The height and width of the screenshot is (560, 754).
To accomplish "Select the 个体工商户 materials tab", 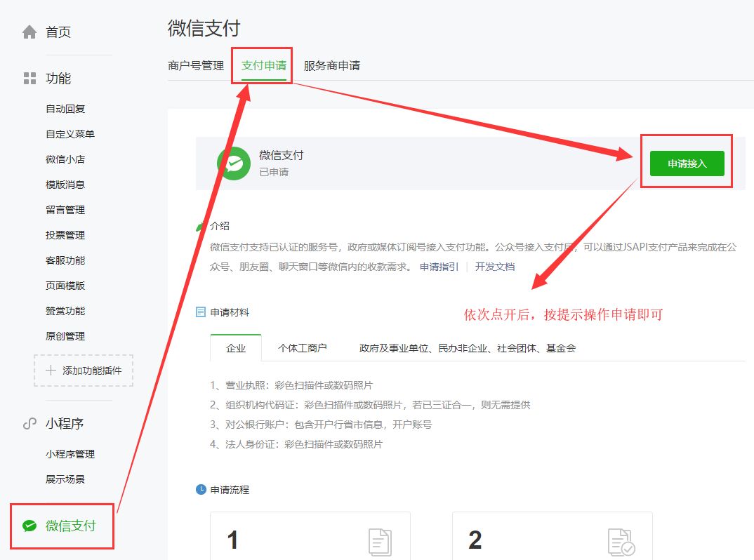I will coord(303,348).
